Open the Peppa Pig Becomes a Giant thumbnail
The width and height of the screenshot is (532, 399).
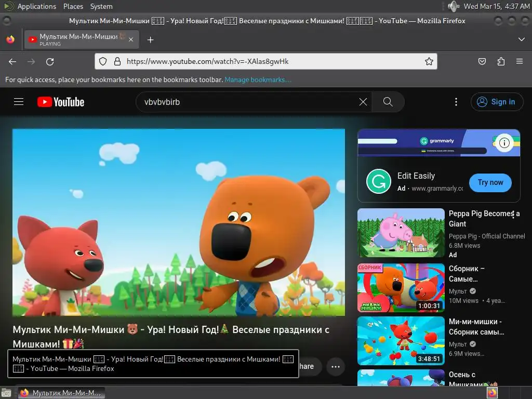401,233
